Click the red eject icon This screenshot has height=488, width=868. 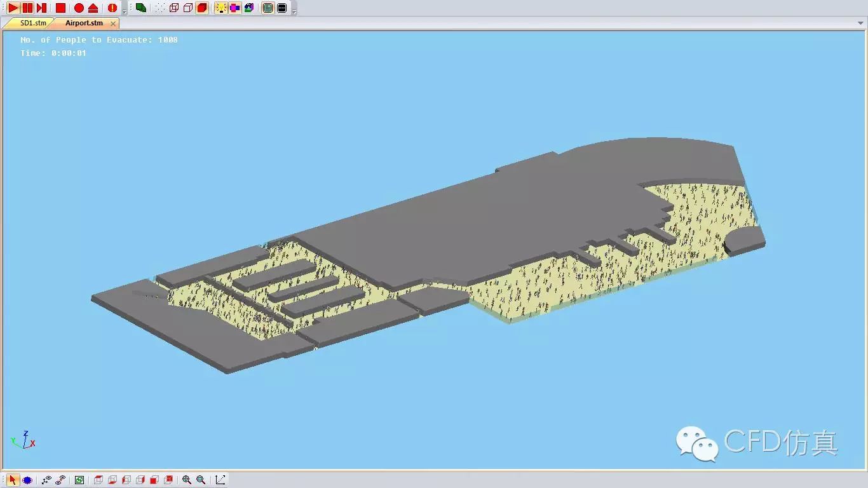point(93,8)
